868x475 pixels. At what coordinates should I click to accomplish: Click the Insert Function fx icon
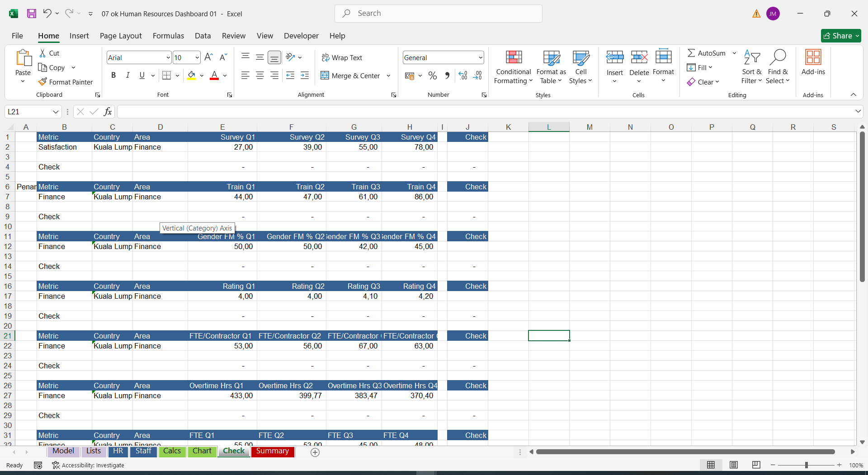[x=108, y=112]
